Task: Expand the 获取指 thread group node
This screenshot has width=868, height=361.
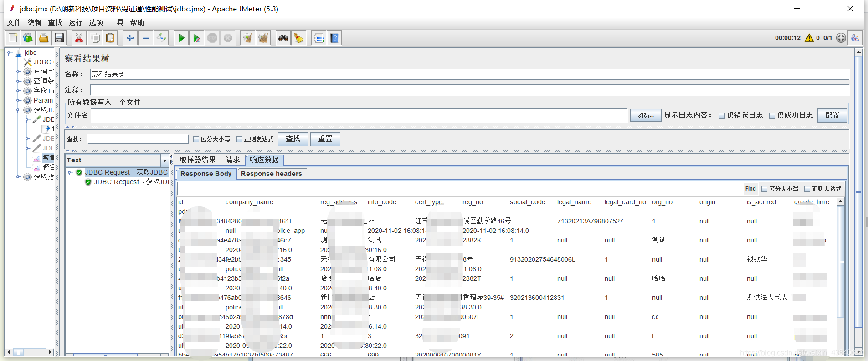Action: [18, 177]
